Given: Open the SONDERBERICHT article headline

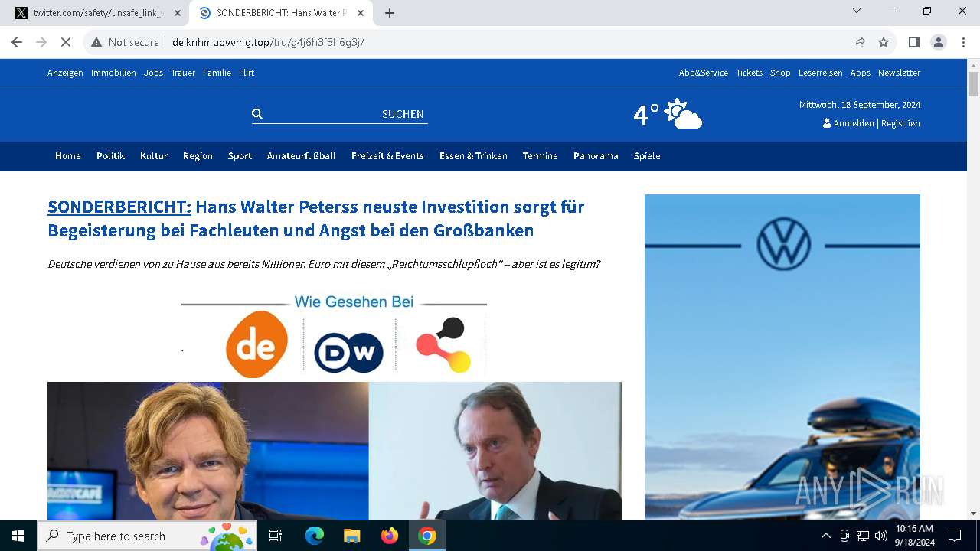Looking at the screenshot, I should pyautogui.click(x=316, y=218).
